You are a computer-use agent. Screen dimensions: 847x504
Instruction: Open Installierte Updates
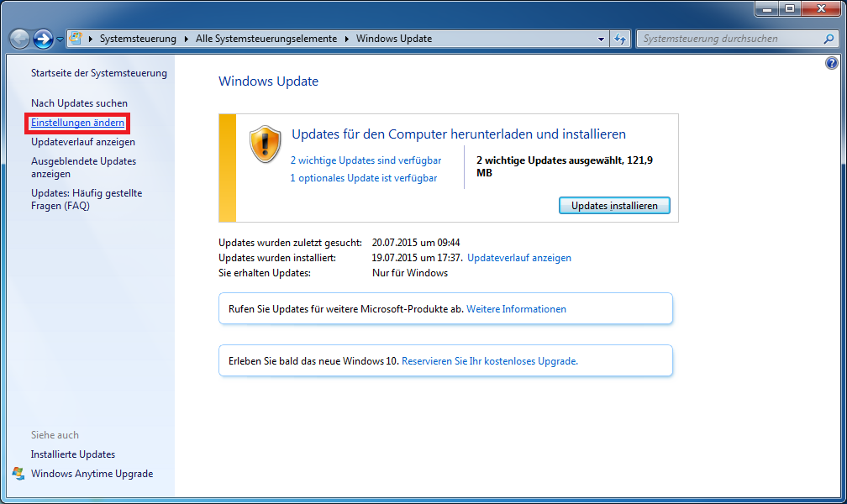pos(73,454)
